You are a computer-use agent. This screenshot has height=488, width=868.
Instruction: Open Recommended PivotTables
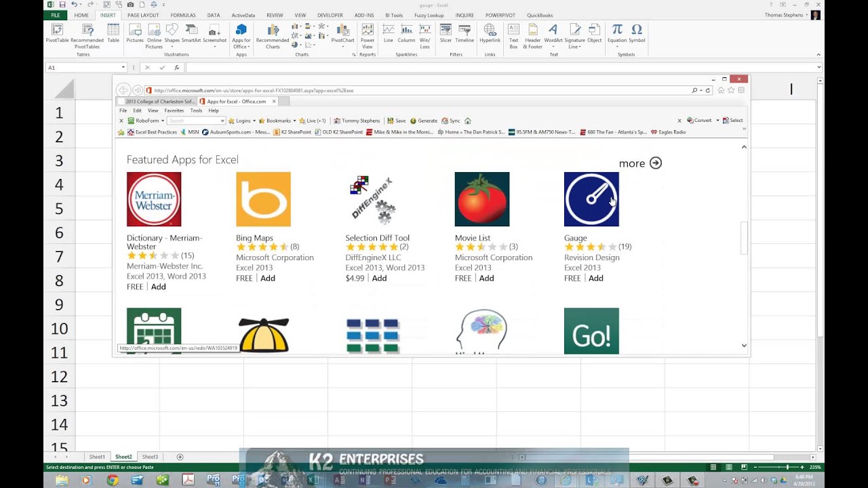point(87,36)
